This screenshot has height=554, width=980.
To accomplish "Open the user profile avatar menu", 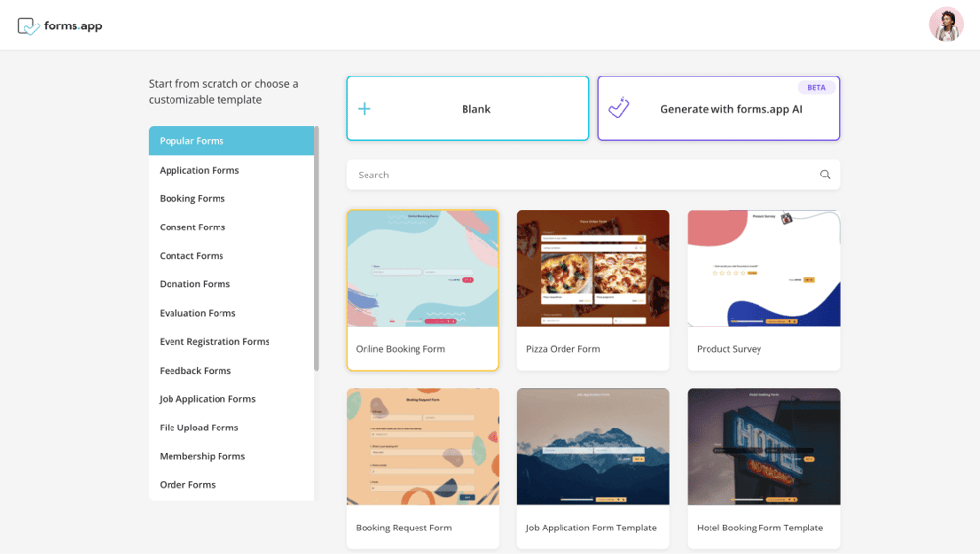I will tap(946, 25).
